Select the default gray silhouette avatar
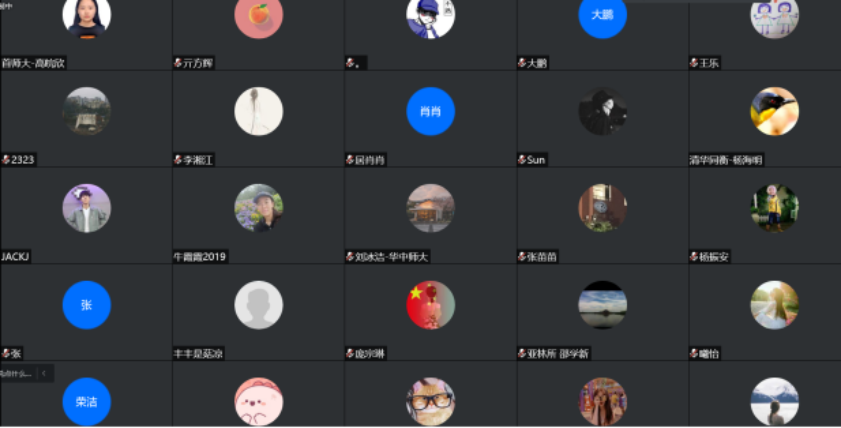The height and width of the screenshot is (428, 841). pyautogui.click(x=259, y=305)
